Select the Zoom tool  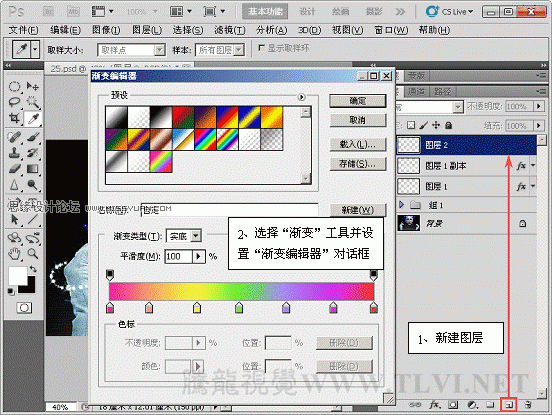pos(33,253)
